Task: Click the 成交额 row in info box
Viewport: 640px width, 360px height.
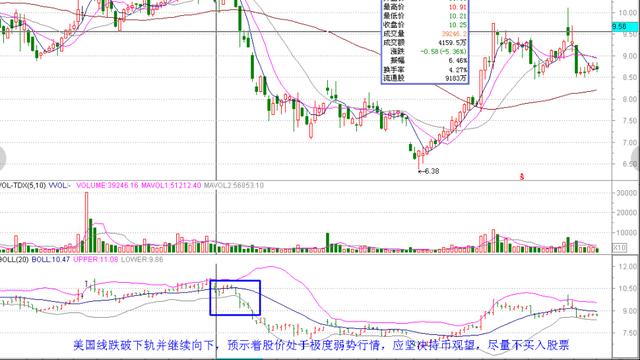Action: coord(425,42)
